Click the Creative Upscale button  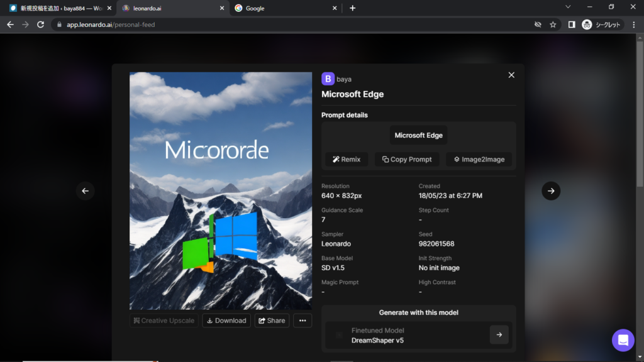click(x=164, y=321)
